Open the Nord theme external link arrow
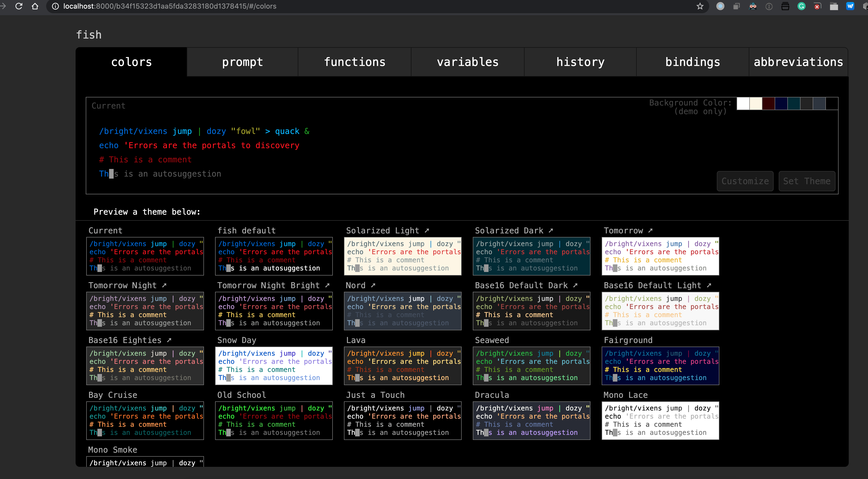This screenshot has width=868, height=479. (373, 285)
